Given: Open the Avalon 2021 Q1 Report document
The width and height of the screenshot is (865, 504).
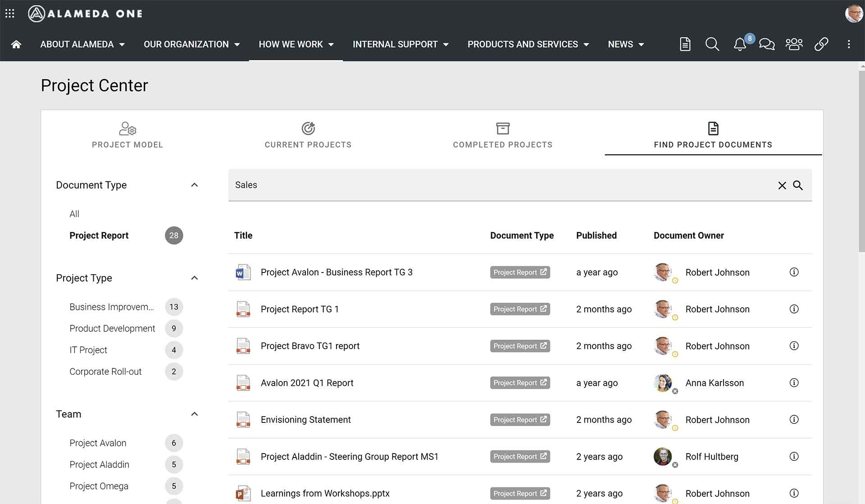Looking at the screenshot, I should [x=307, y=383].
